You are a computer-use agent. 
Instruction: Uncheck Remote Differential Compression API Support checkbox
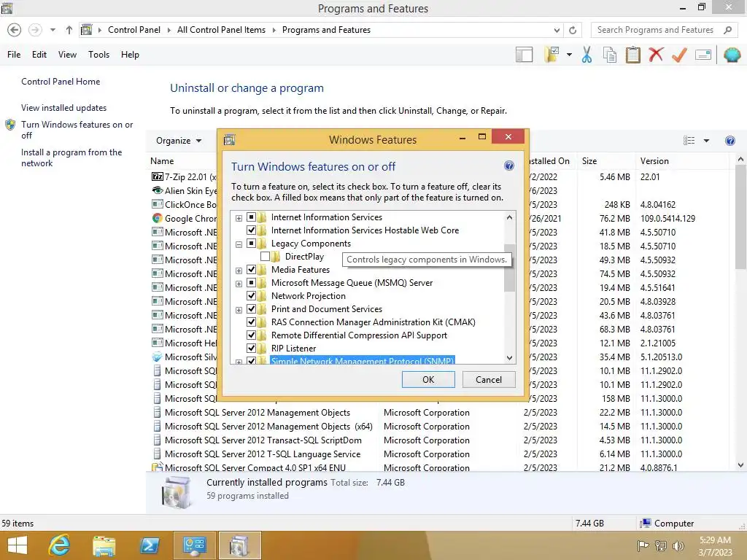click(x=252, y=335)
